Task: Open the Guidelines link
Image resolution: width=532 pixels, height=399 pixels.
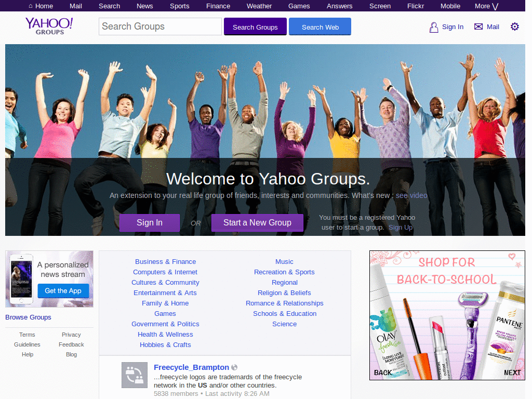Action: (27, 344)
